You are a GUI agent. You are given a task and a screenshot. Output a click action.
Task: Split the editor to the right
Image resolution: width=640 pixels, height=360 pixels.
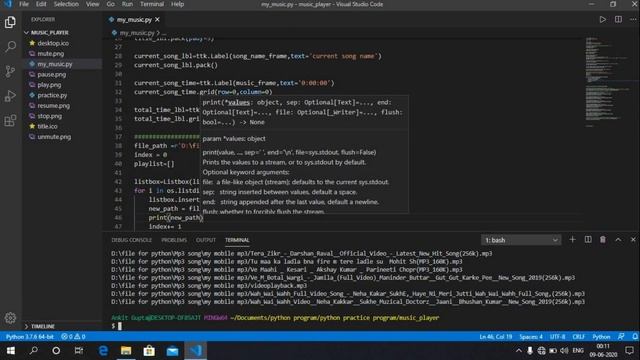618,20
